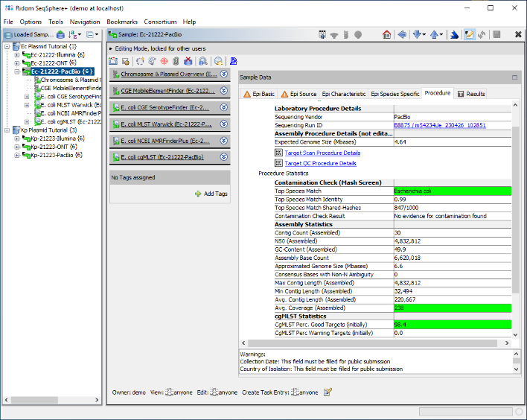Screen dimensions: 527x420
Task: Collapse the Ec-21222-PacBio tree node
Action: click(x=17, y=71)
